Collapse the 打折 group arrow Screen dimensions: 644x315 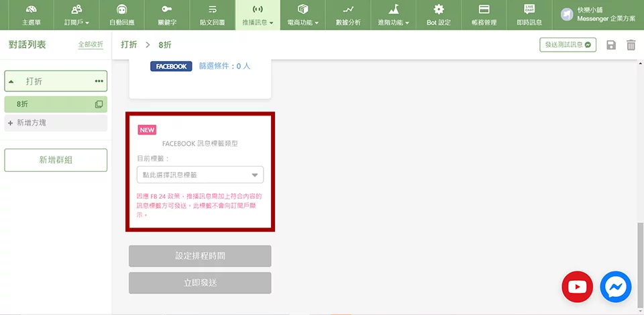[11, 81]
